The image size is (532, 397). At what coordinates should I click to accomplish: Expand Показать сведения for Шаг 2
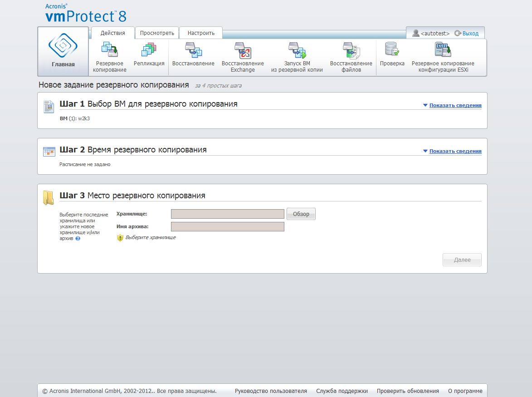click(455, 151)
